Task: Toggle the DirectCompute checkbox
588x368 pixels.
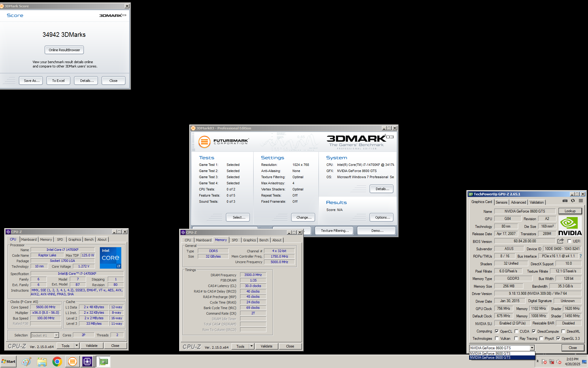Action: click(534, 331)
